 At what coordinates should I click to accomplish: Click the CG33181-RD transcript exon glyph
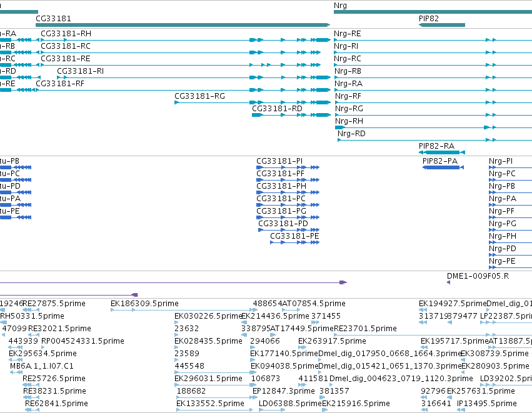[291, 115]
